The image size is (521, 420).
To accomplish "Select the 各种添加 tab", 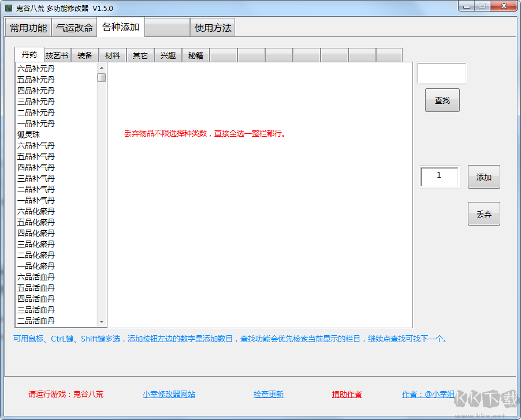I will pos(121,27).
